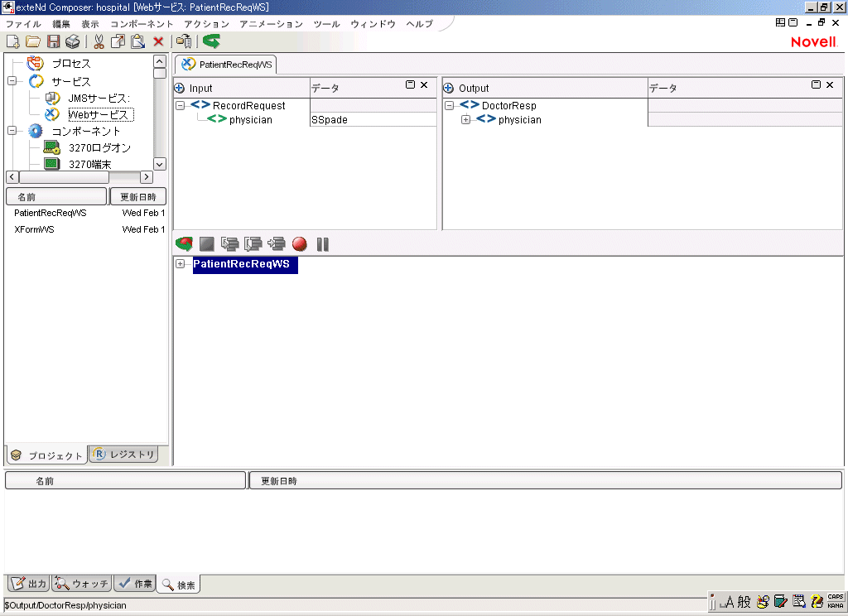This screenshot has width=848, height=616.
Task: Open print with the printer icon
Action: (x=73, y=41)
